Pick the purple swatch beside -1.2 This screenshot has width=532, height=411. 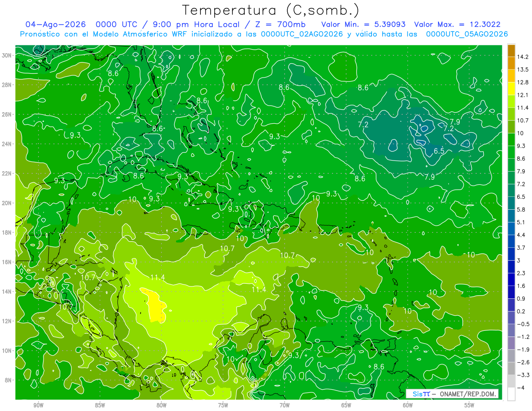tap(511, 343)
